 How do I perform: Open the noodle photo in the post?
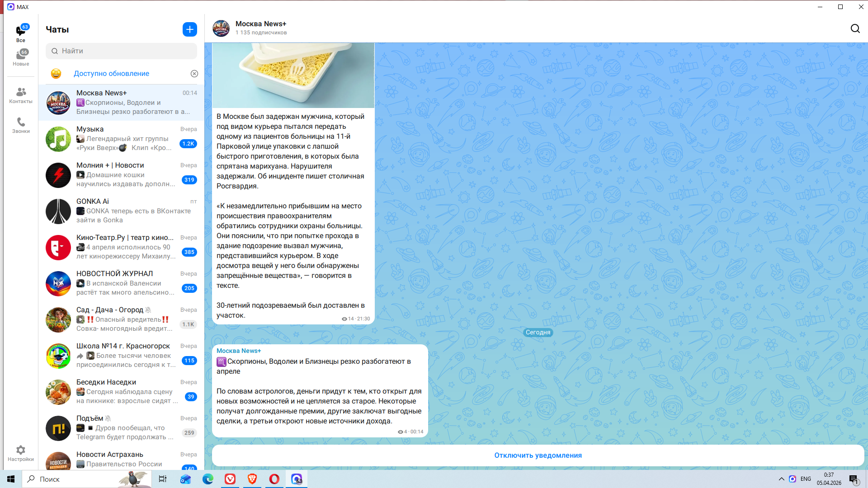(x=293, y=75)
